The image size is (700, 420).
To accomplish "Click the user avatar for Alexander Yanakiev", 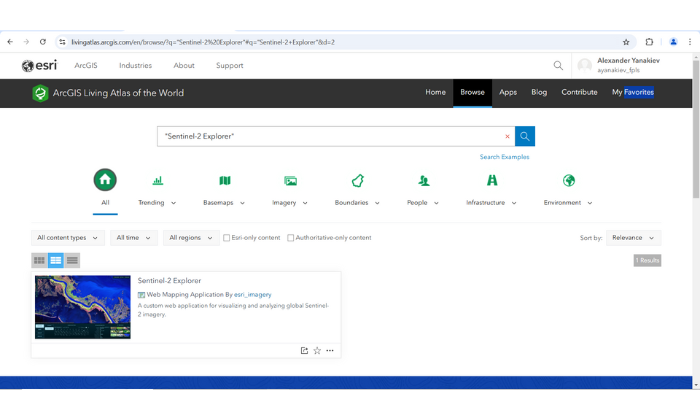I will tap(584, 66).
